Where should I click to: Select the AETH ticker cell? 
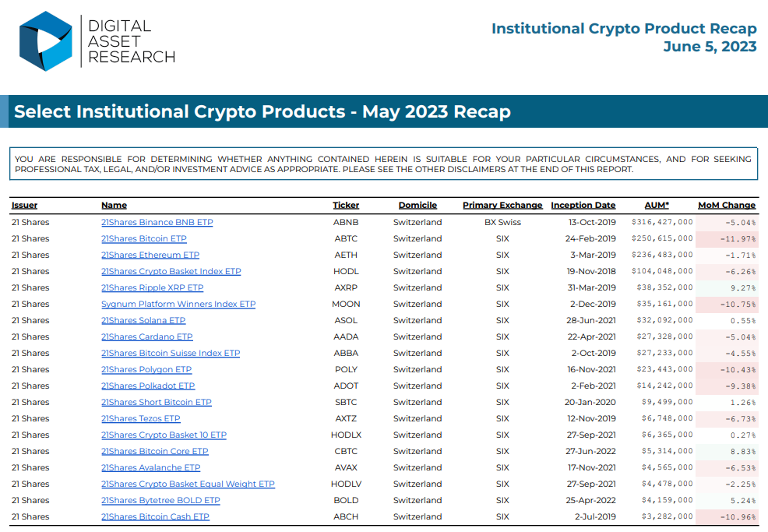point(346,255)
